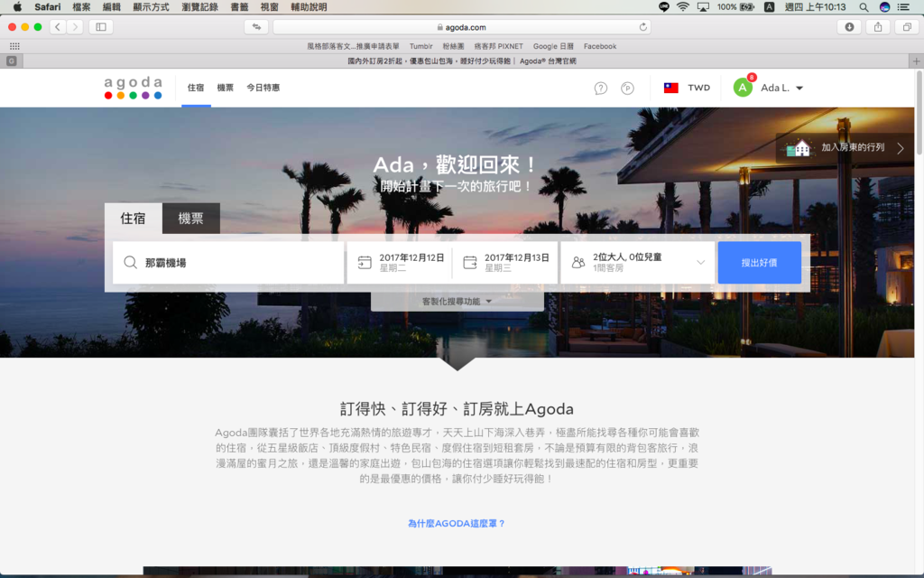Toggle the Safari sidebar button
The width and height of the screenshot is (924, 578).
tap(101, 26)
